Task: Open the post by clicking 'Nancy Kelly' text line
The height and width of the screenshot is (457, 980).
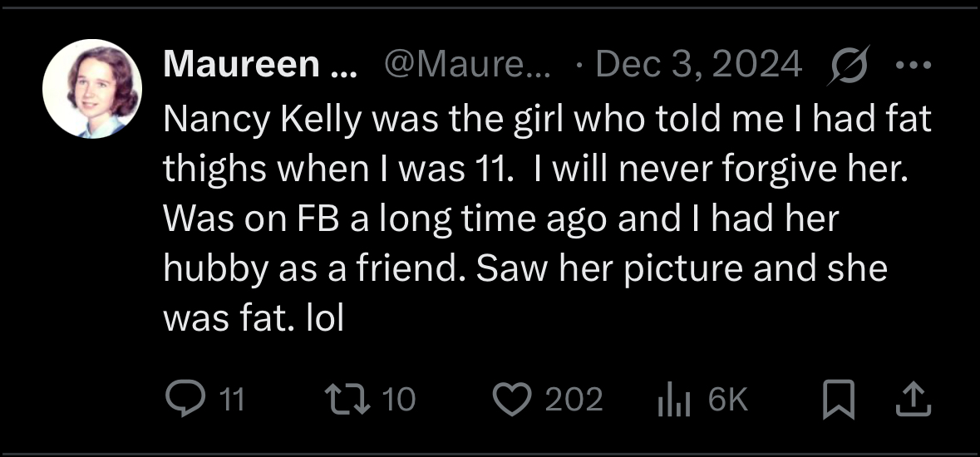Action: tap(547, 119)
